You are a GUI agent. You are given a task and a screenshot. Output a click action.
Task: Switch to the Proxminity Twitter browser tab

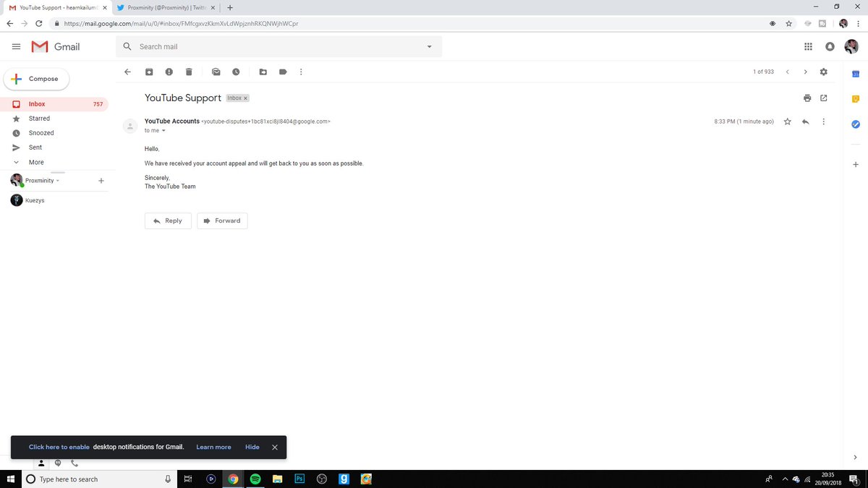click(x=166, y=7)
